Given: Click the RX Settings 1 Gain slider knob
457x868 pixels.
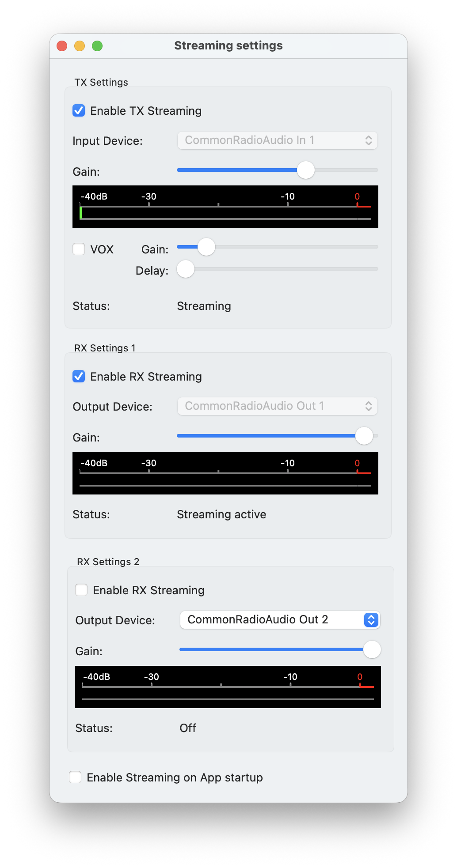Looking at the screenshot, I should [364, 436].
